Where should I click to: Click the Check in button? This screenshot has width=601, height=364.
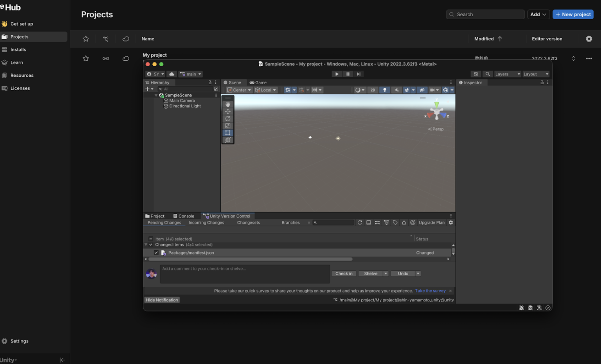[x=344, y=274]
